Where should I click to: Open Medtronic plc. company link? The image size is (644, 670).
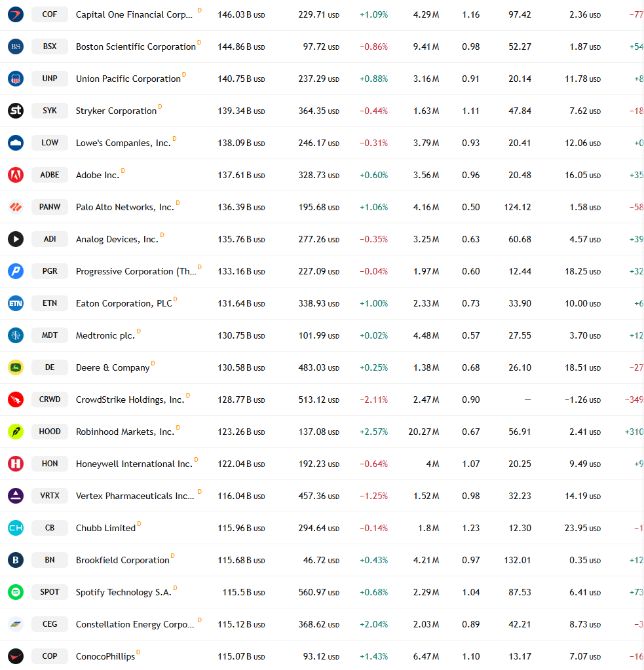105,335
